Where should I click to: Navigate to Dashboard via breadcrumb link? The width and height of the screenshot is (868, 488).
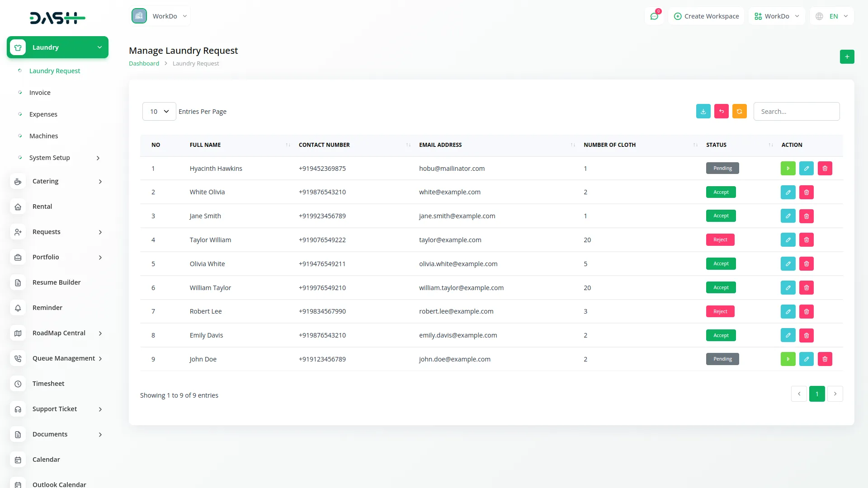point(144,63)
